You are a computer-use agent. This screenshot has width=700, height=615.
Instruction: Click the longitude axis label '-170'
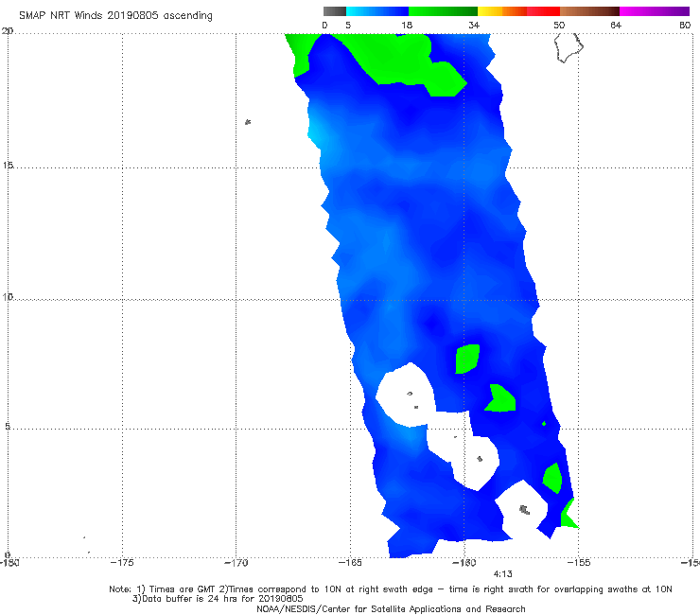click(x=236, y=563)
